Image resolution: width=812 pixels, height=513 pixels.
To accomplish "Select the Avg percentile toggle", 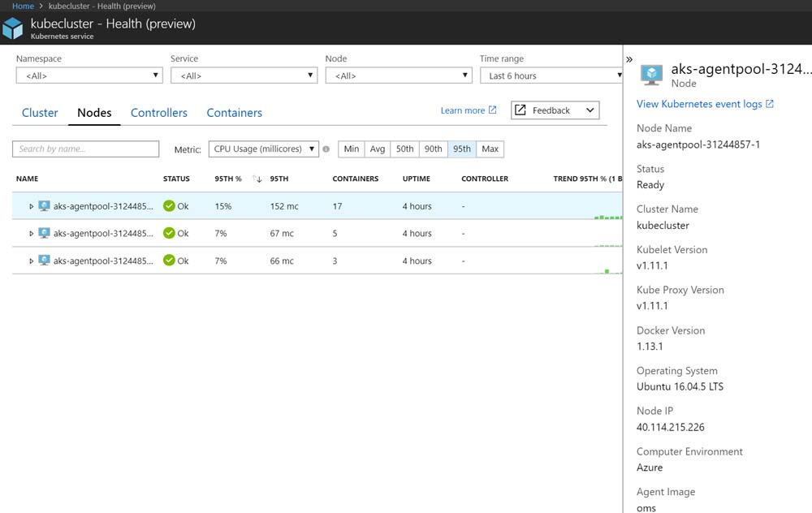I will click(x=378, y=149).
